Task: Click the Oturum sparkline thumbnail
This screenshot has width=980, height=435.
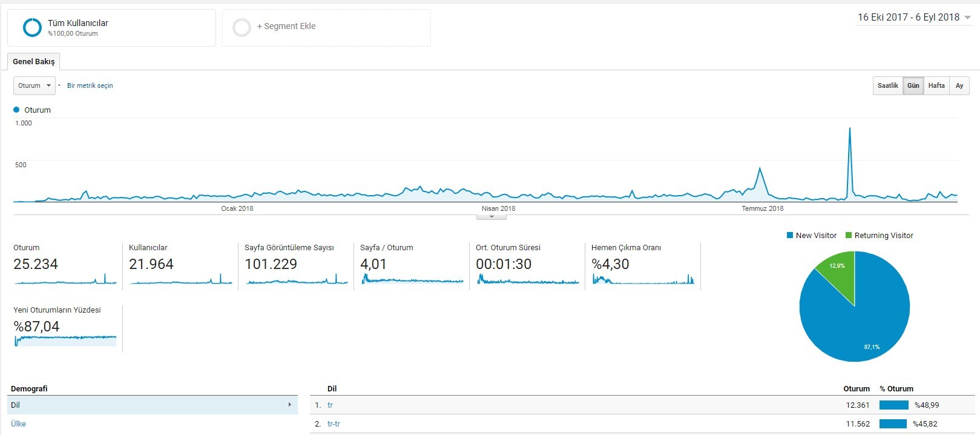Action: pyautogui.click(x=65, y=279)
